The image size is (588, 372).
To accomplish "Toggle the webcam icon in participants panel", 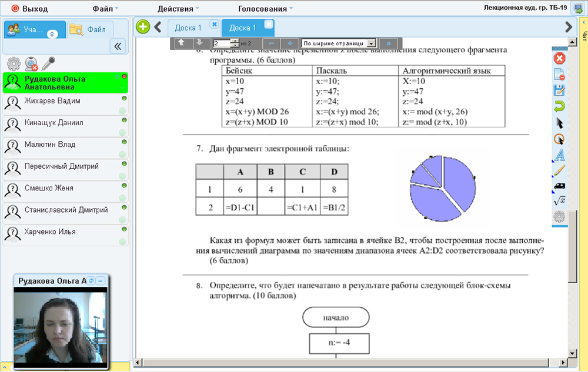I will pos(32,63).
